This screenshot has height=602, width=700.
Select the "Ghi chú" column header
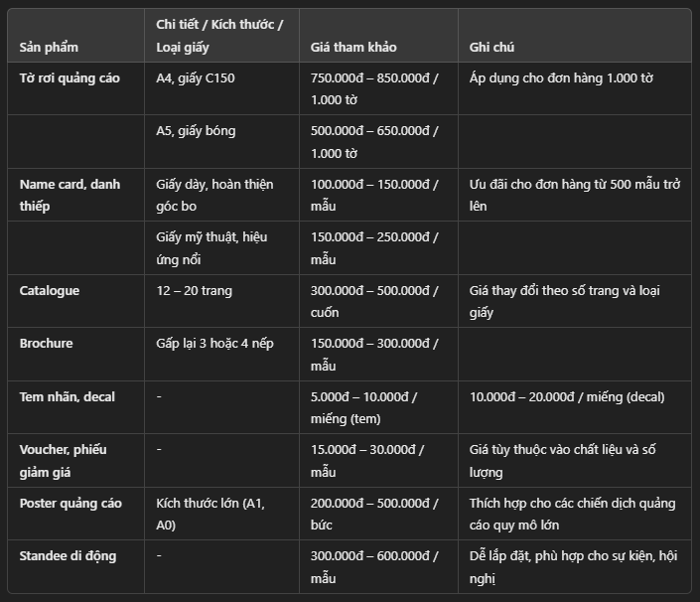click(x=491, y=47)
